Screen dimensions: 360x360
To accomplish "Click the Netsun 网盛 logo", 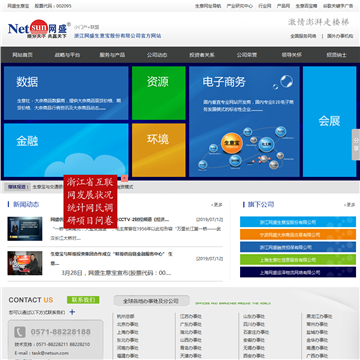I will [x=39, y=29].
